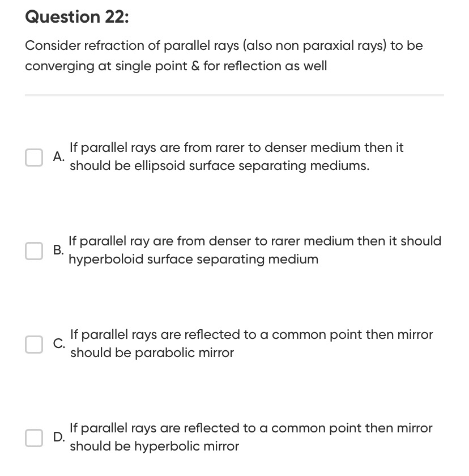
Task: Click the letter label 'B.'
Action: click(x=58, y=250)
